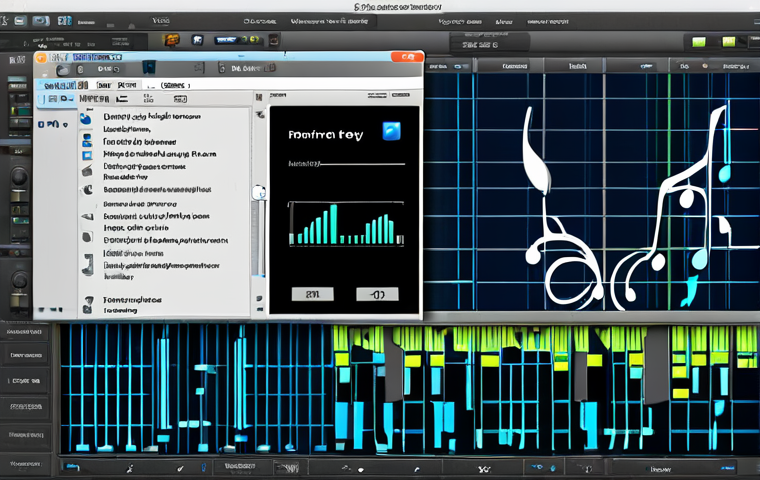
Task: Click the upper round knob in the left sidebar
Action: pyautogui.click(x=19, y=177)
